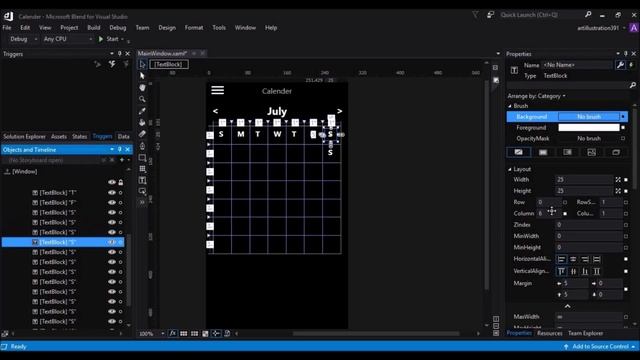Switch to the Solution Explorer tab

[24, 137]
